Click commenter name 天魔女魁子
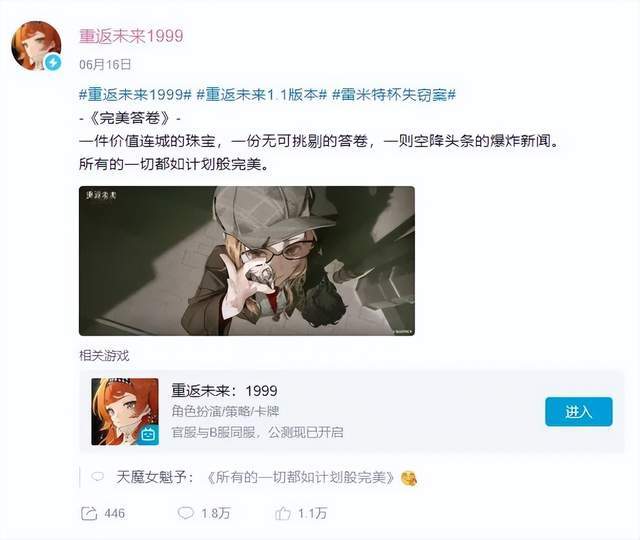 point(151,477)
